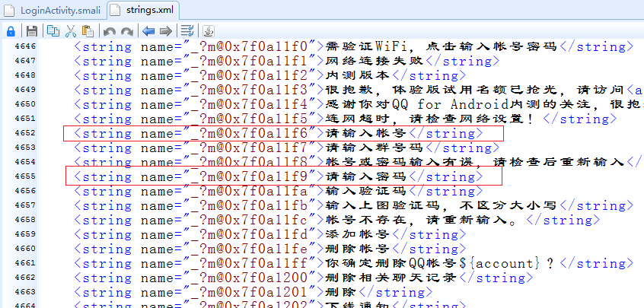The image size is (644, 308).
Task: Click line number 4655 in the gutter
Action: 25,176
